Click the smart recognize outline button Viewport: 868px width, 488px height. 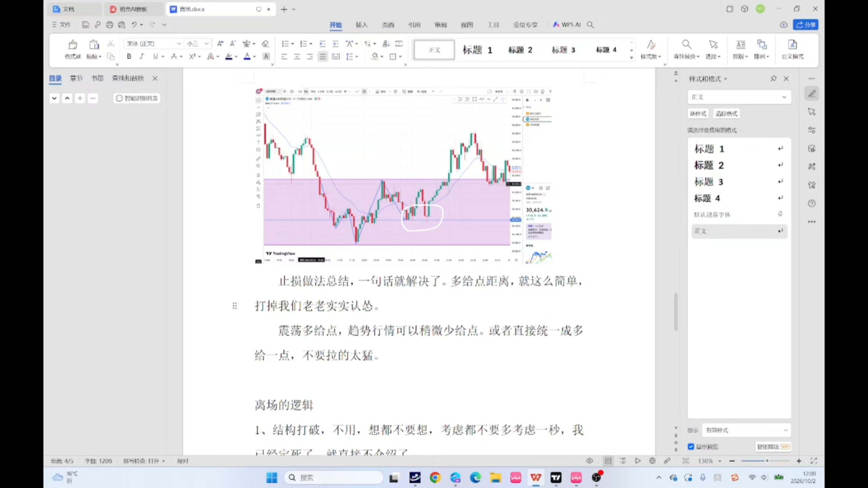137,98
